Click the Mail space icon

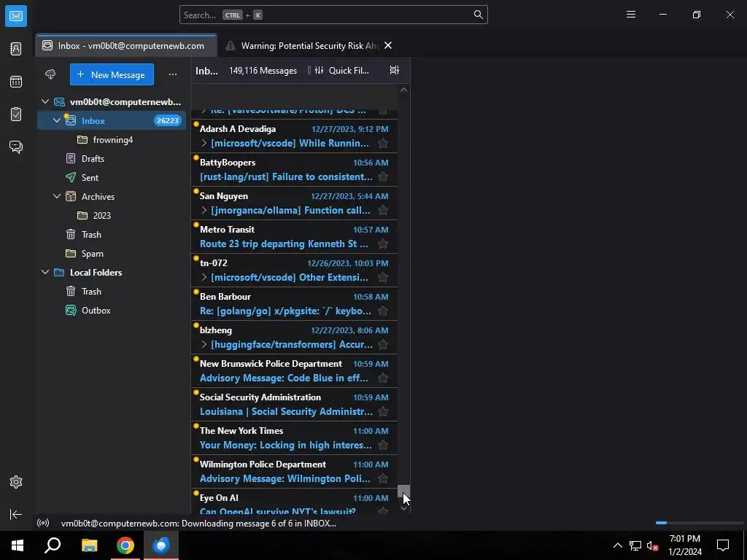[x=16, y=16]
